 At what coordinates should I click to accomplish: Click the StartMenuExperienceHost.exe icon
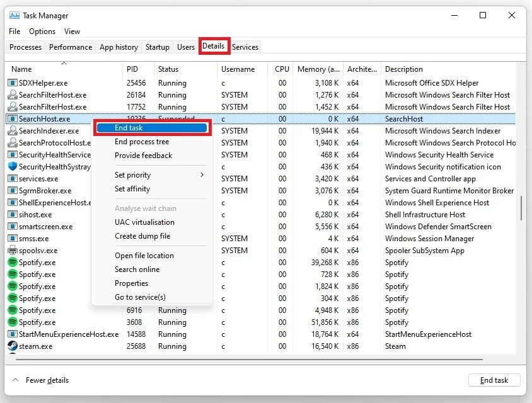click(13, 334)
